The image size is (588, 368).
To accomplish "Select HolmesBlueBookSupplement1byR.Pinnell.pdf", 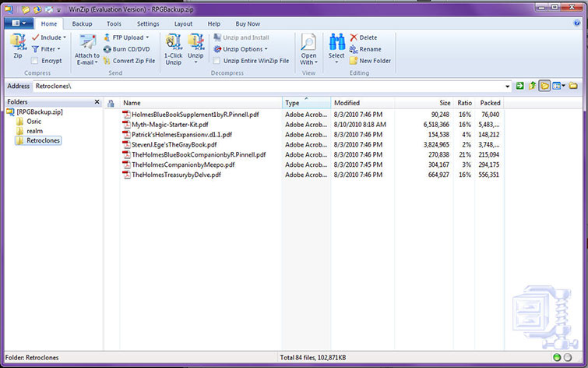I will point(191,115).
